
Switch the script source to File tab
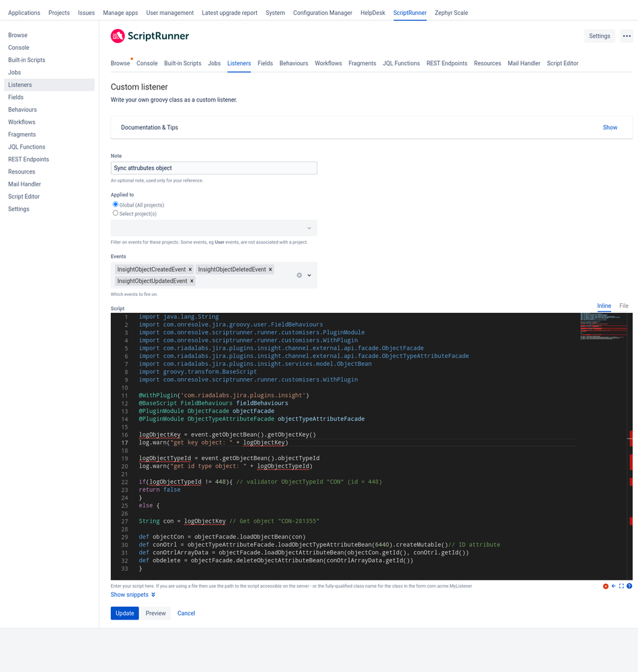coord(623,306)
